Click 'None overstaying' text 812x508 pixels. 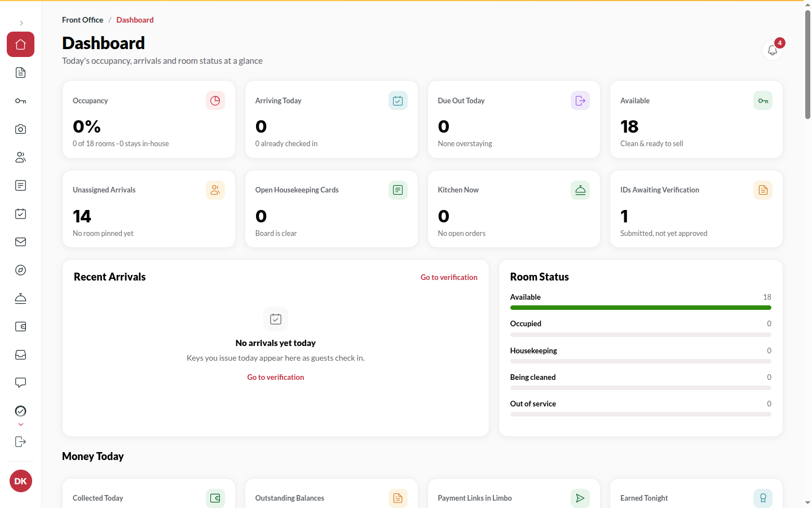pos(465,143)
